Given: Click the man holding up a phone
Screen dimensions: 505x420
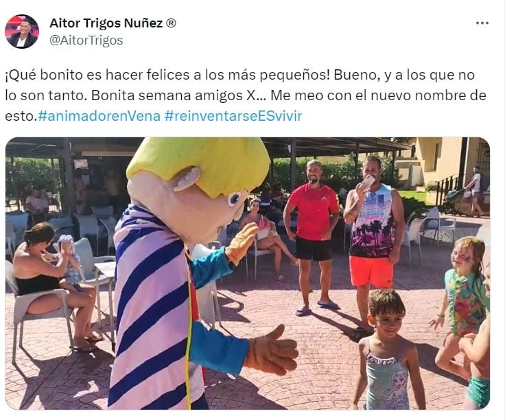Looking at the screenshot, I should pos(373,242).
